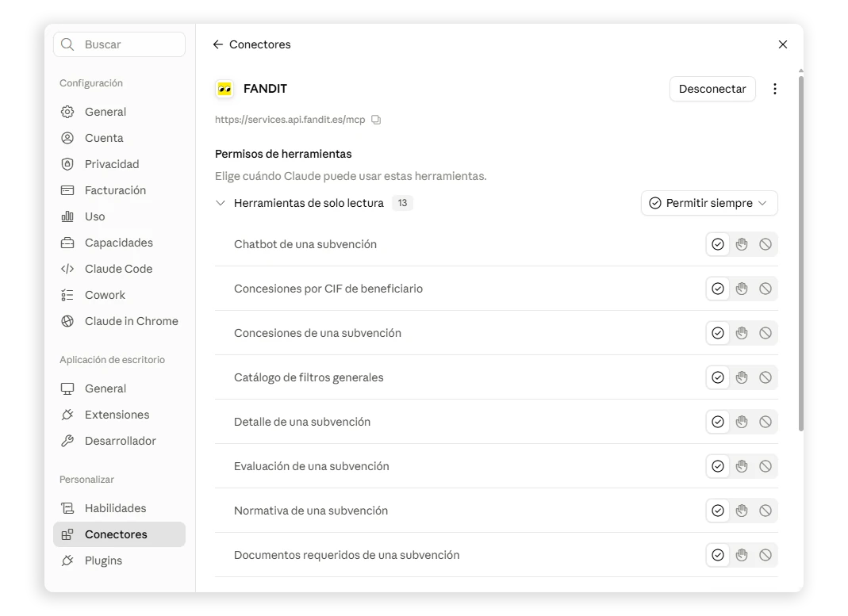The width and height of the screenshot is (848, 616).
Task: Copy the FANDIT server URL
Action: 376,120
